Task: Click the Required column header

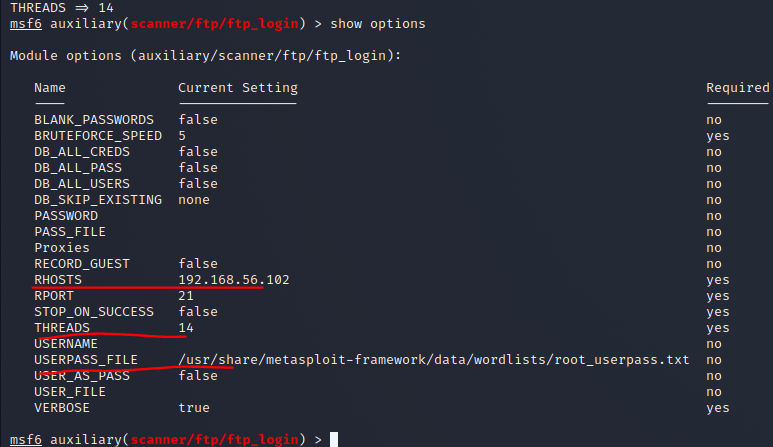Action: pos(738,88)
